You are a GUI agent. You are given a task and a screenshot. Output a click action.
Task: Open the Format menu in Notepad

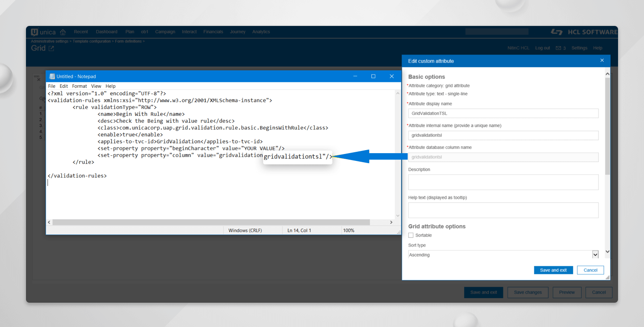pyautogui.click(x=79, y=86)
